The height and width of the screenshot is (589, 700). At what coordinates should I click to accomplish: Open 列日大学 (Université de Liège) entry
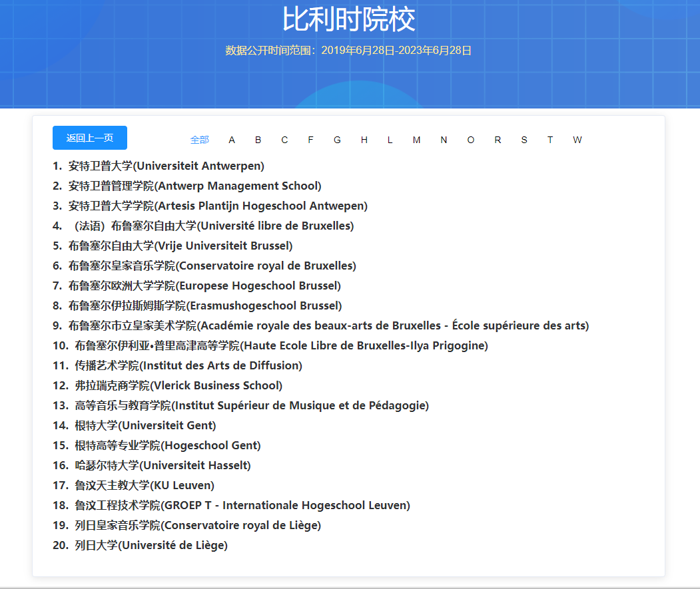(x=140, y=545)
